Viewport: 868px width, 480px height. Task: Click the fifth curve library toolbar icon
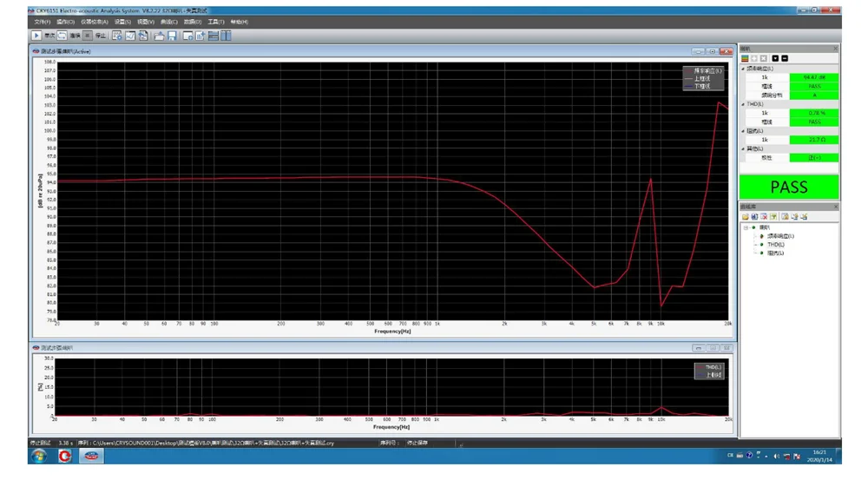point(785,216)
